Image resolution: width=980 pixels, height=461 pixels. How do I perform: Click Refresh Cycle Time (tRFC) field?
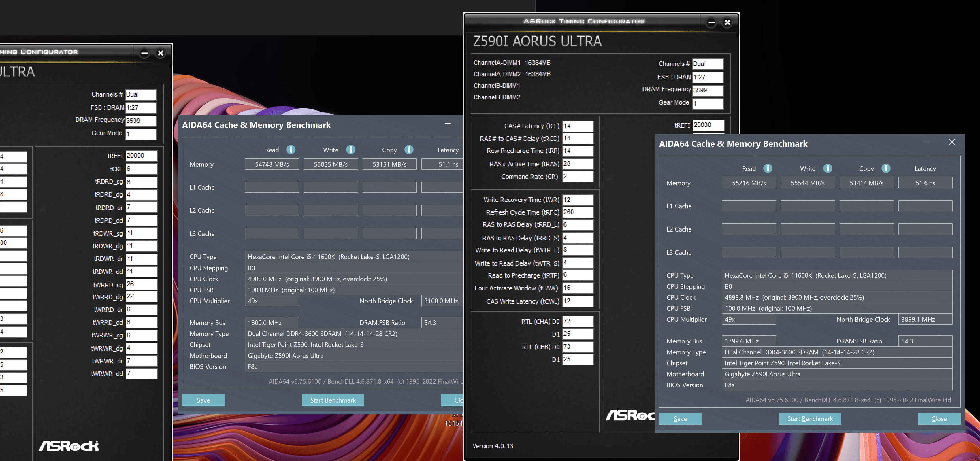click(578, 212)
